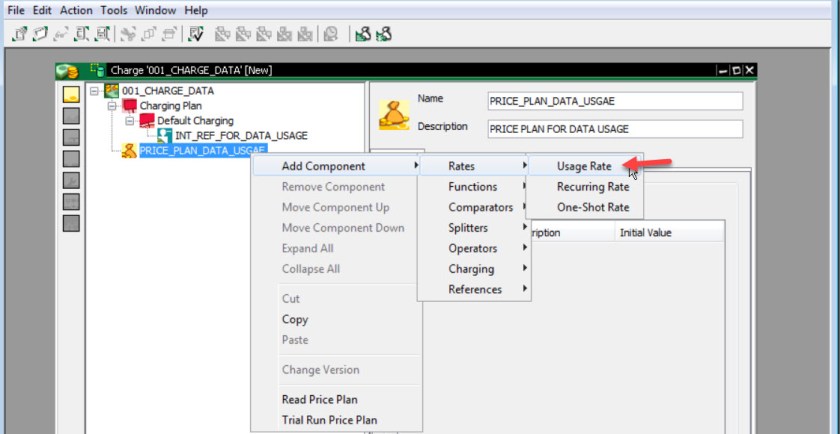Open the Rates submenu

475,166
